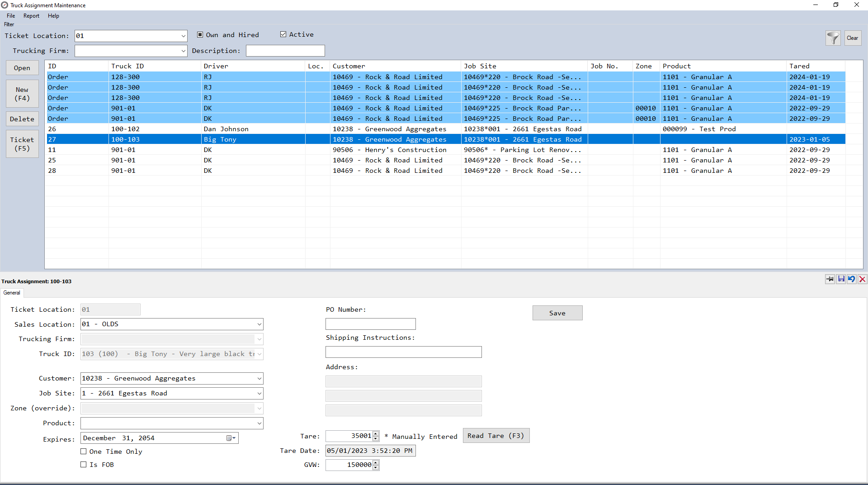
Task: Expand the Truck ID combo box
Action: click(259, 354)
